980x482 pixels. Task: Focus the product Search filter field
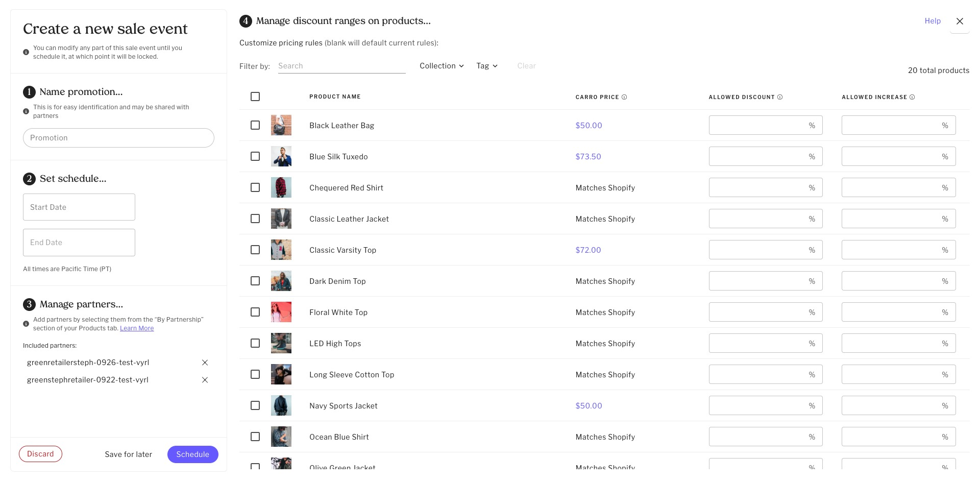[x=341, y=66]
